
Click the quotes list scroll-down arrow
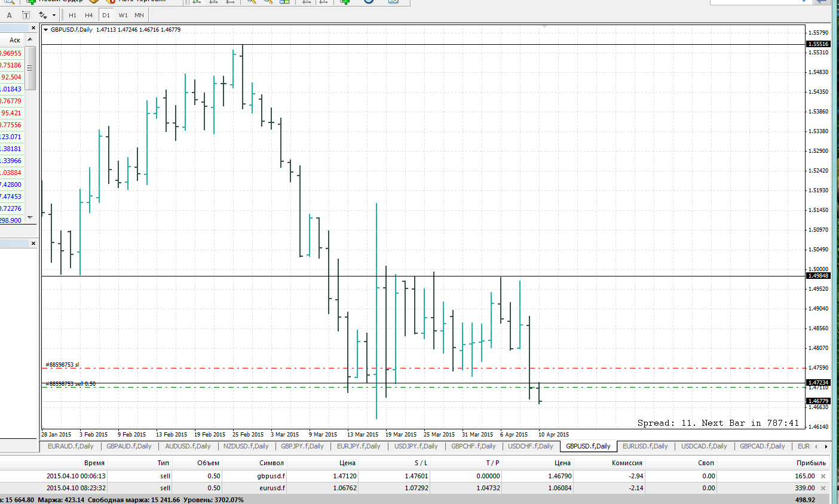pos(30,217)
